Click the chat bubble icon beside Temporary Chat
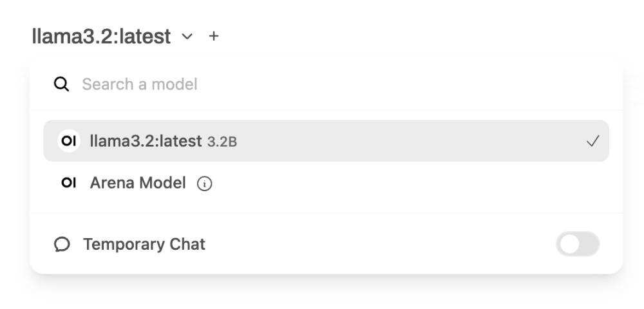644x309 pixels. click(62, 245)
